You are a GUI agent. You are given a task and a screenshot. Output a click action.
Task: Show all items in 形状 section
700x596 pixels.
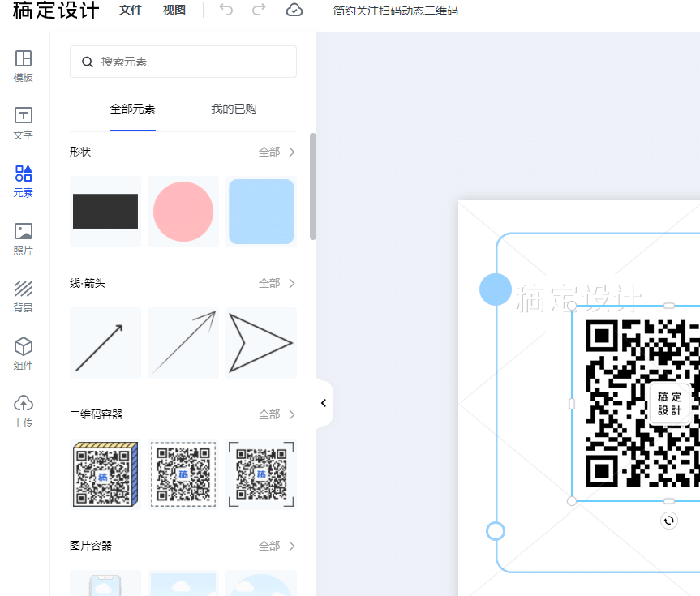click(x=277, y=152)
